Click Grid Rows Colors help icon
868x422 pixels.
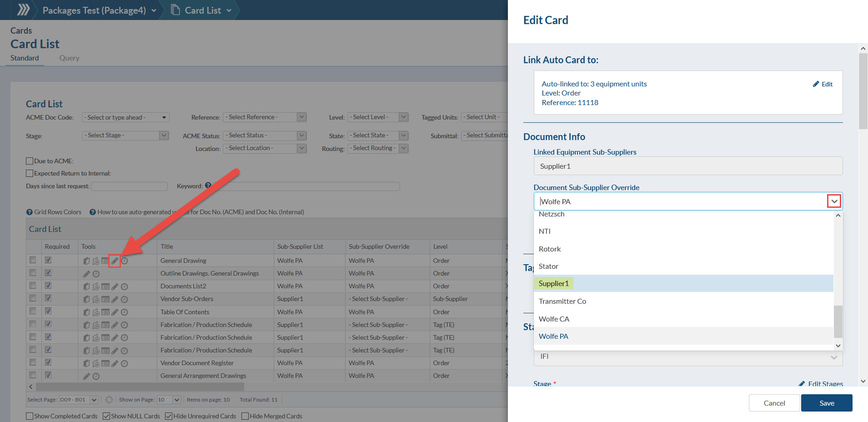click(30, 212)
